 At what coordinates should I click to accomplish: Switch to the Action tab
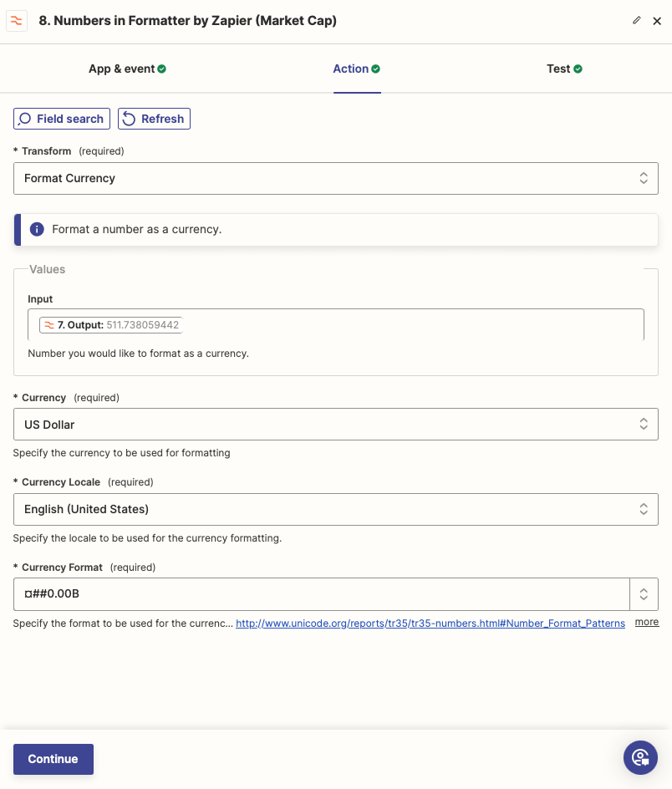point(356,69)
